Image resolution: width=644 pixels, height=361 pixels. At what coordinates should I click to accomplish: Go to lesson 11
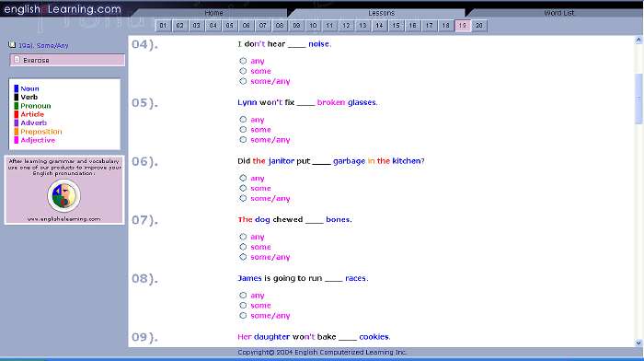tap(329, 26)
